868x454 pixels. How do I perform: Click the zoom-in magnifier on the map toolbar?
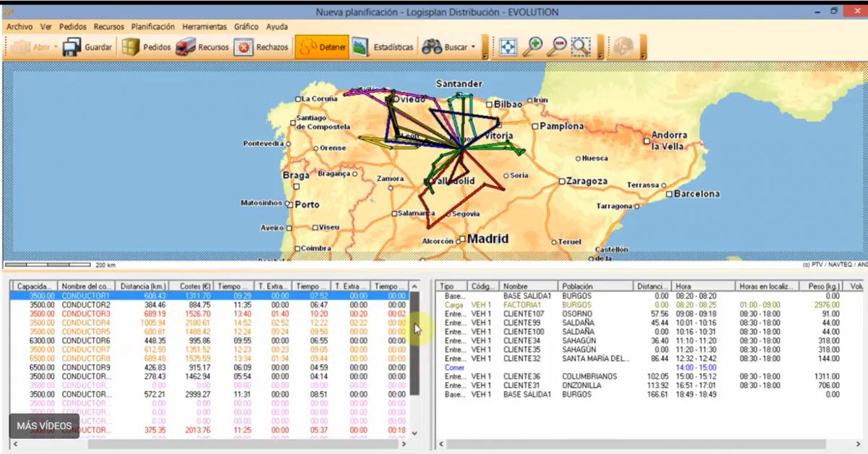532,47
